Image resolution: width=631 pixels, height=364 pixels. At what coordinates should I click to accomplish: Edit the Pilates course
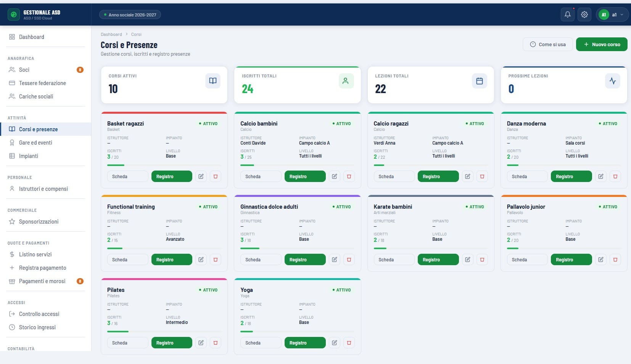click(201, 343)
